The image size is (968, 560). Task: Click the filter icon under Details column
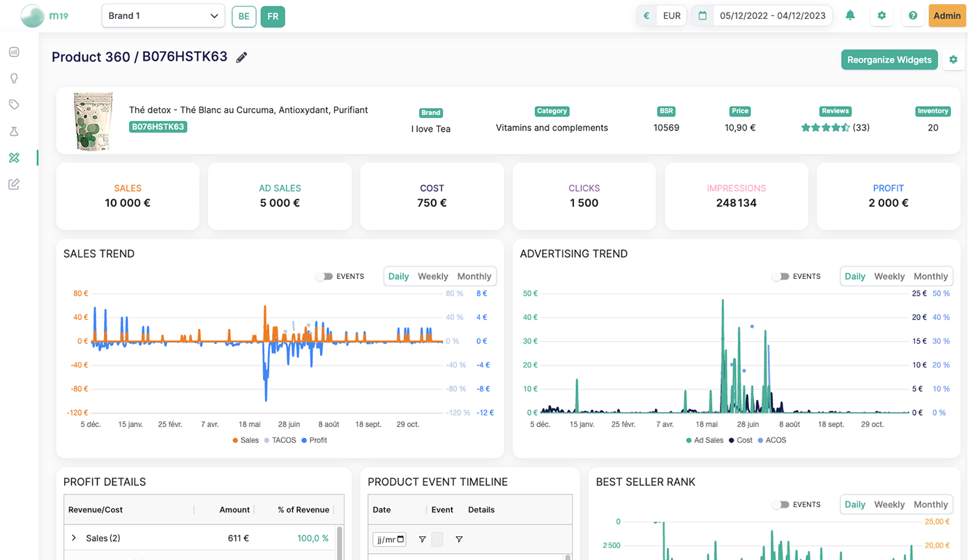(459, 539)
